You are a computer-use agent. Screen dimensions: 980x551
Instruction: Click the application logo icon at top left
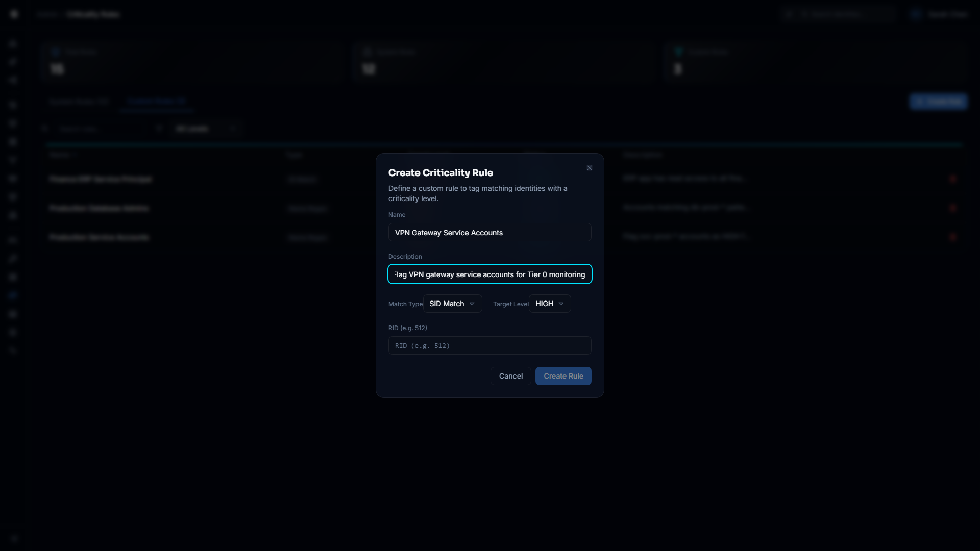[x=14, y=14]
